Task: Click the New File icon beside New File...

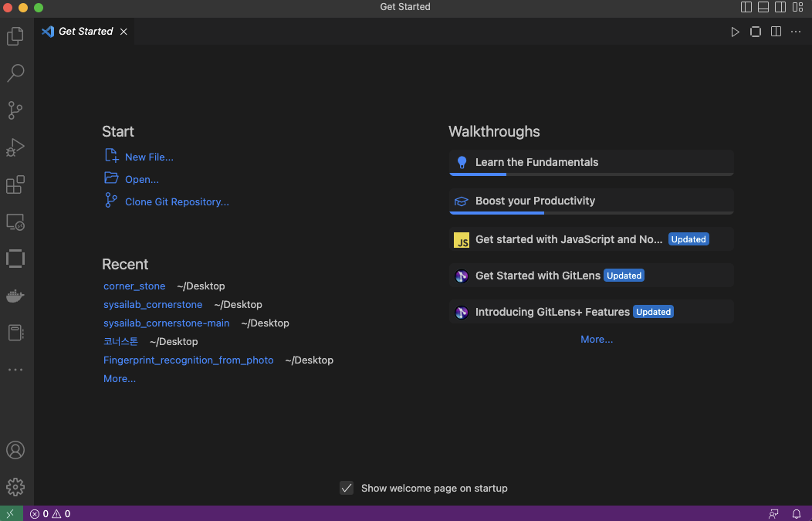Action: click(x=111, y=155)
